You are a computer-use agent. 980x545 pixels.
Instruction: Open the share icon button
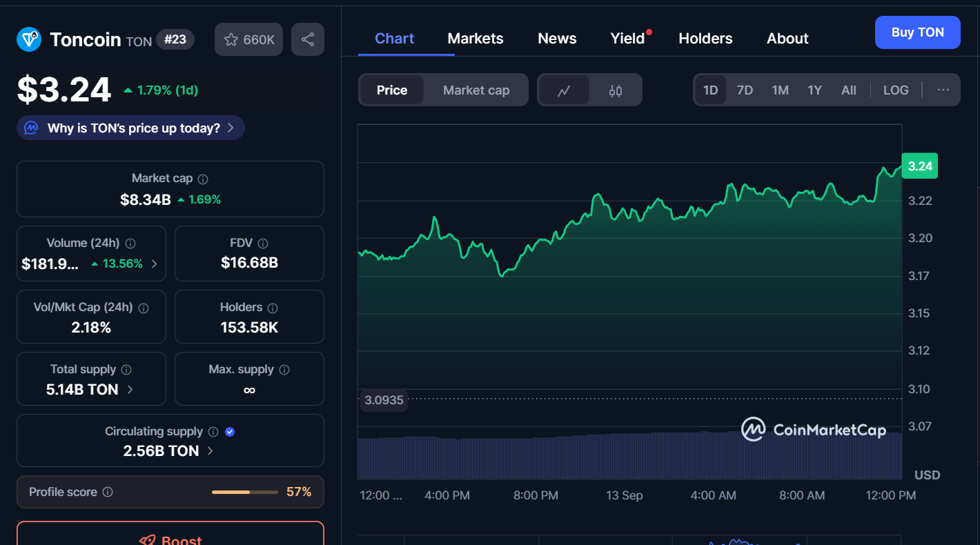(x=308, y=39)
